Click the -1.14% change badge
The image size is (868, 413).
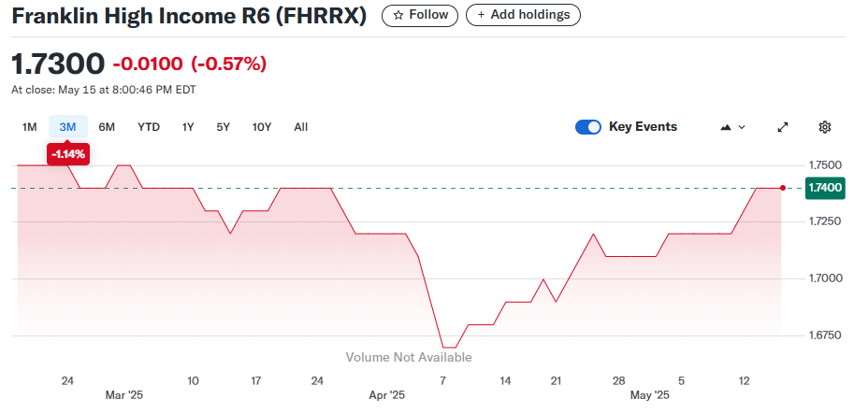[x=68, y=154]
